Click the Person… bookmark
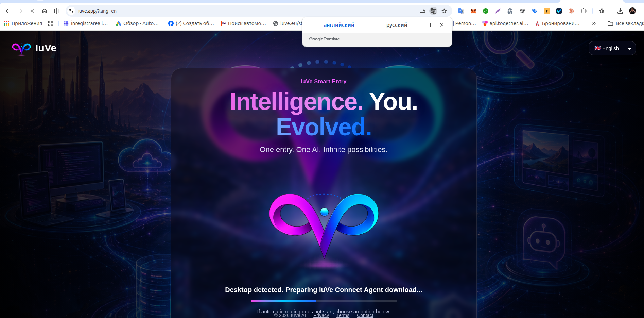Viewport: 644px width, 318px height. [465, 23]
